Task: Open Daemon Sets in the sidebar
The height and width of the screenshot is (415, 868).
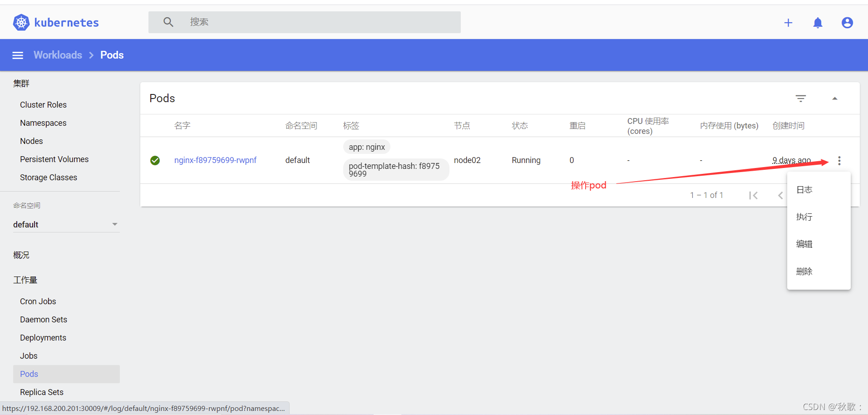Action: 44,320
